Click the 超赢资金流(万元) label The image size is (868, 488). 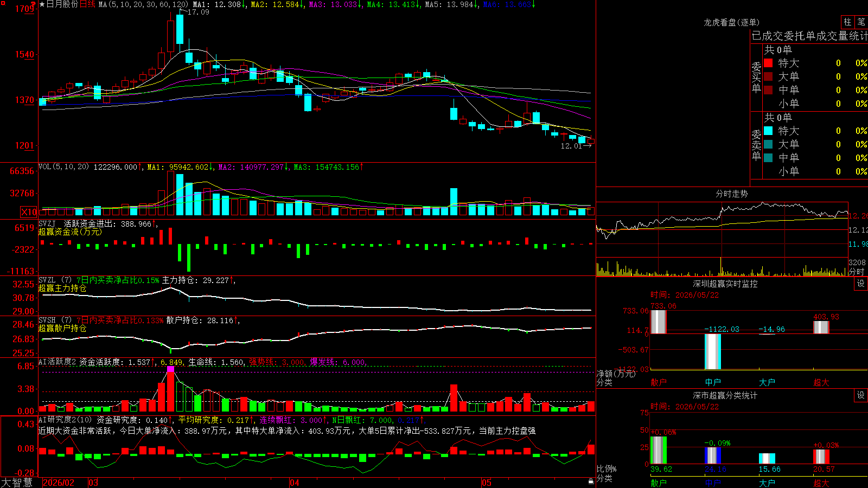pyautogui.click(x=70, y=232)
